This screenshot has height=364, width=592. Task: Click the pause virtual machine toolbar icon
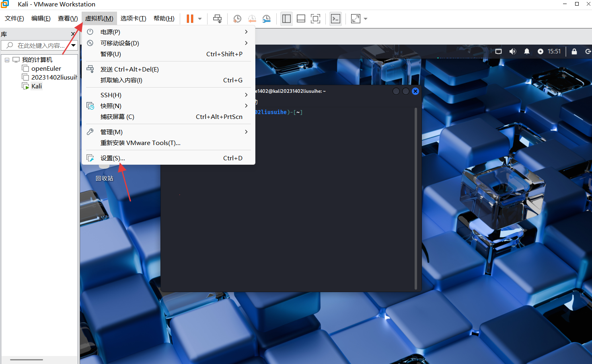190,18
